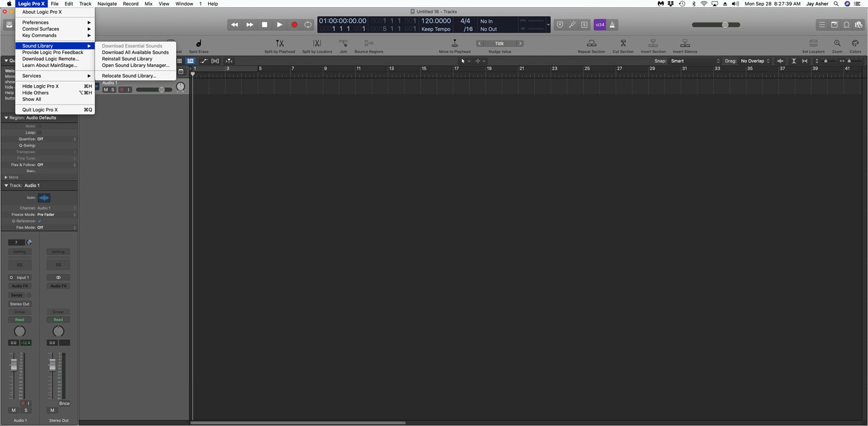Click the Split by Playhead icon
The width and height of the screenshot is (868, 426).
[x=280, y=43]
